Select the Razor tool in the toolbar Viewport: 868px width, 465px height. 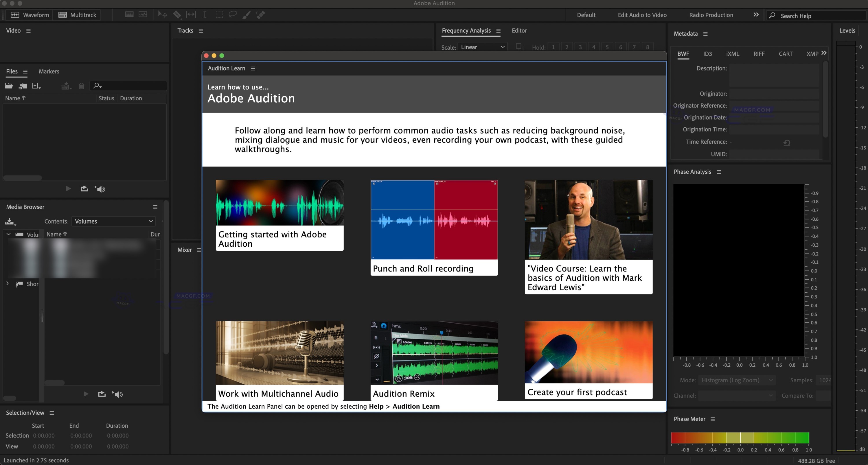177,14
